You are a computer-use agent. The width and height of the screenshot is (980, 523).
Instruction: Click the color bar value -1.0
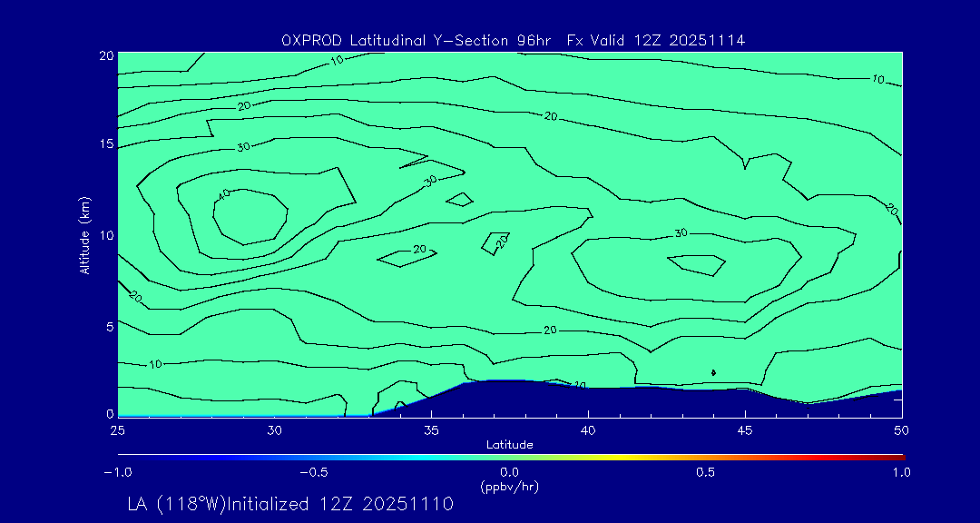[x=117, y=472]
